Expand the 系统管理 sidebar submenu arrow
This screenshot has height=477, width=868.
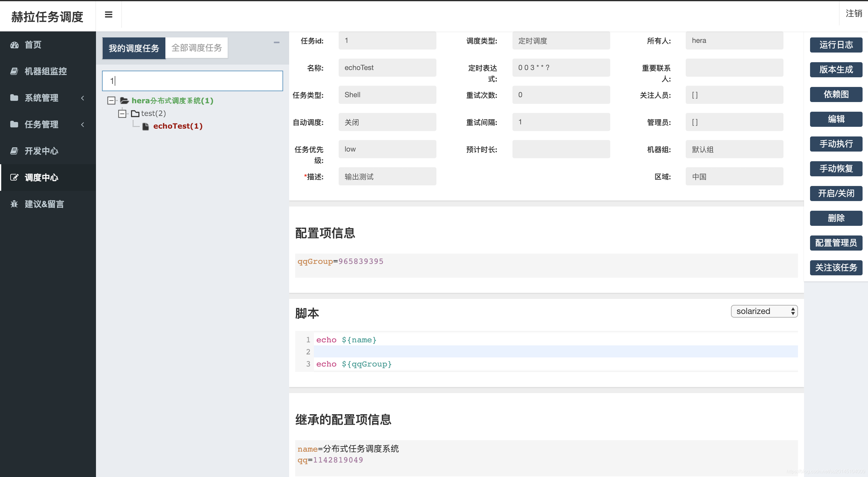83,98
